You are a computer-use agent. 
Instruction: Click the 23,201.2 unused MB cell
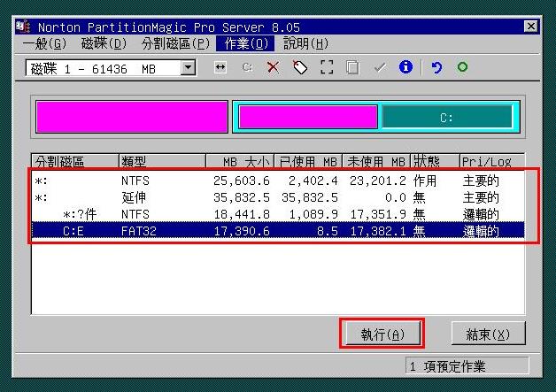coord(378,181)
